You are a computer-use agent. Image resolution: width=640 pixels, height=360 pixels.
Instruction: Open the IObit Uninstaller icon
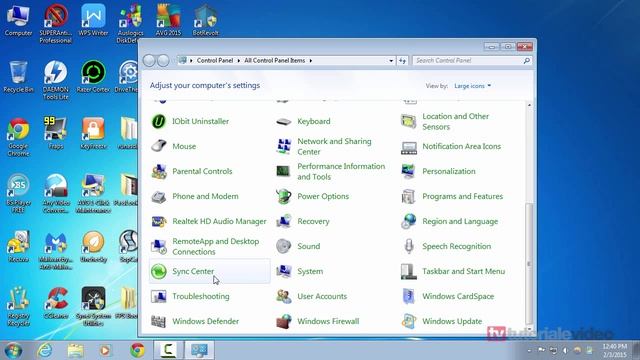159,121
